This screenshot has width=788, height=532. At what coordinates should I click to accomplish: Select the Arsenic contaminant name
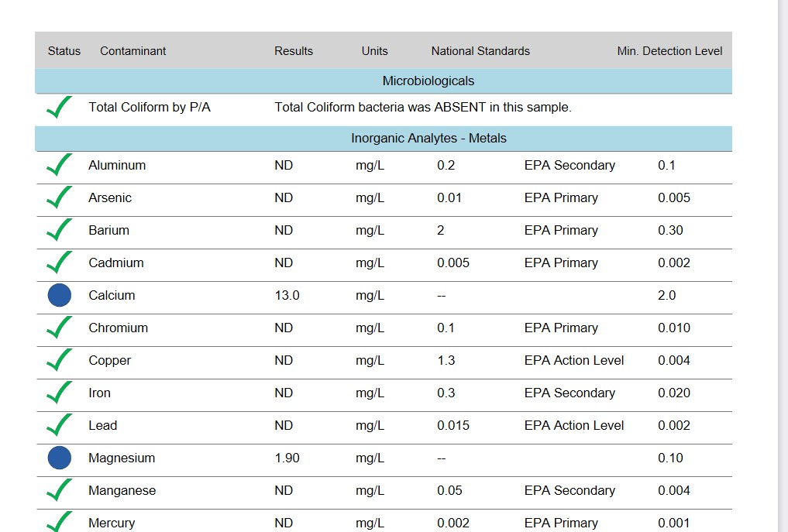[110, 198]
